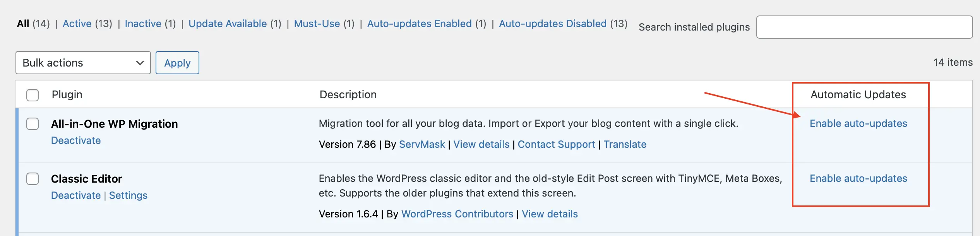
Task: Visit the WordPress Contributors link
Action: point(457,214)
